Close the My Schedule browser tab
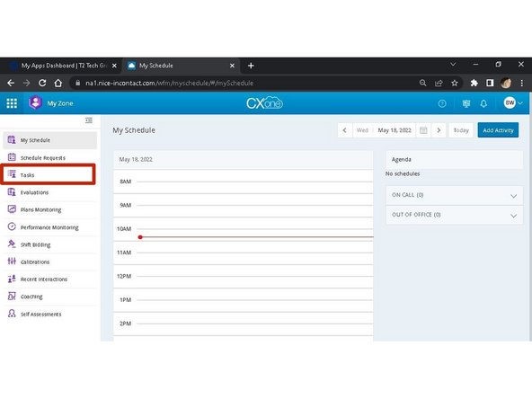The width and height of the screenshot is (532, 399). [x=232, y=66]
